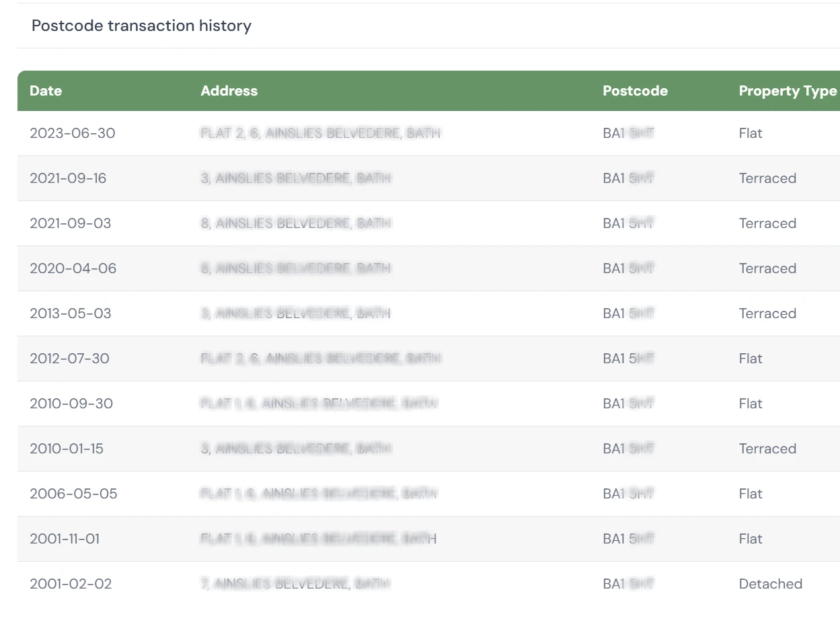840x633 pixels.
Task: Select the Postcode transaction history heading
Action: (141, 26)
